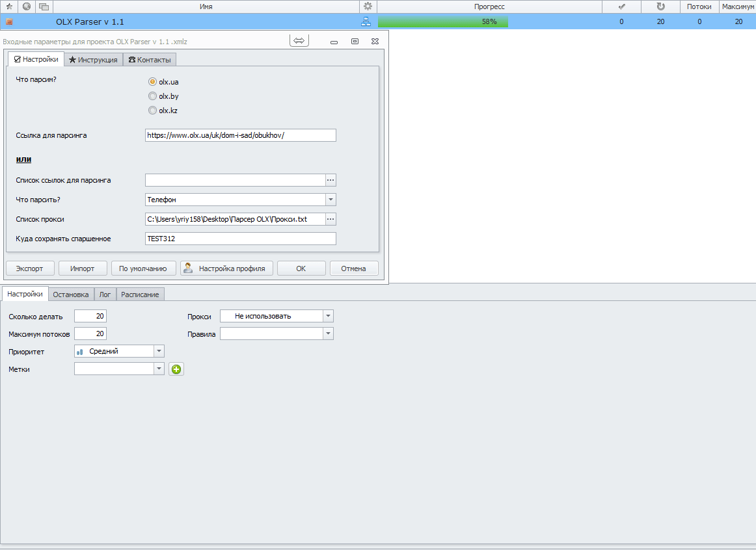The image size is (756, 550).
Task: Maximize the input parameters dialog
Action: click(x=355, y=42)
